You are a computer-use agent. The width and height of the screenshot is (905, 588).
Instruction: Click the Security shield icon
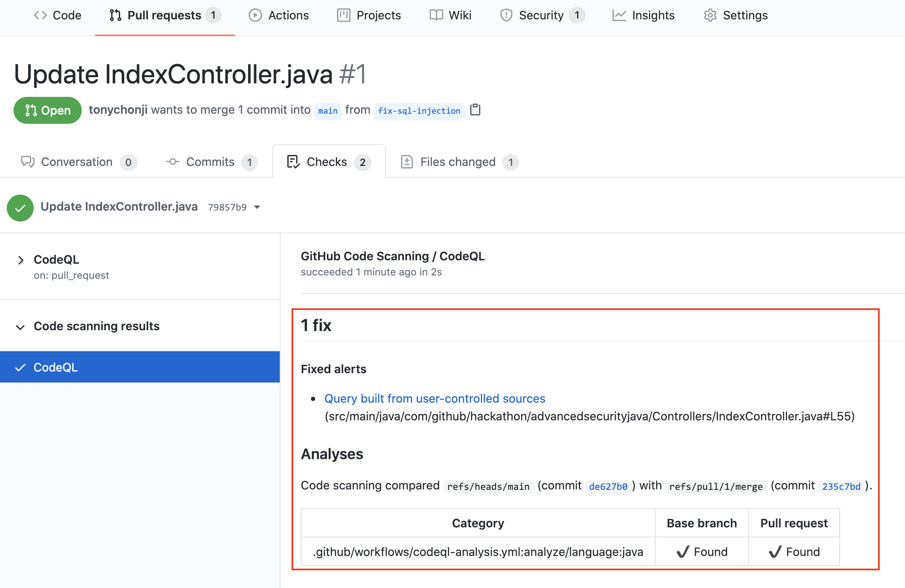(x=506, y=16)
